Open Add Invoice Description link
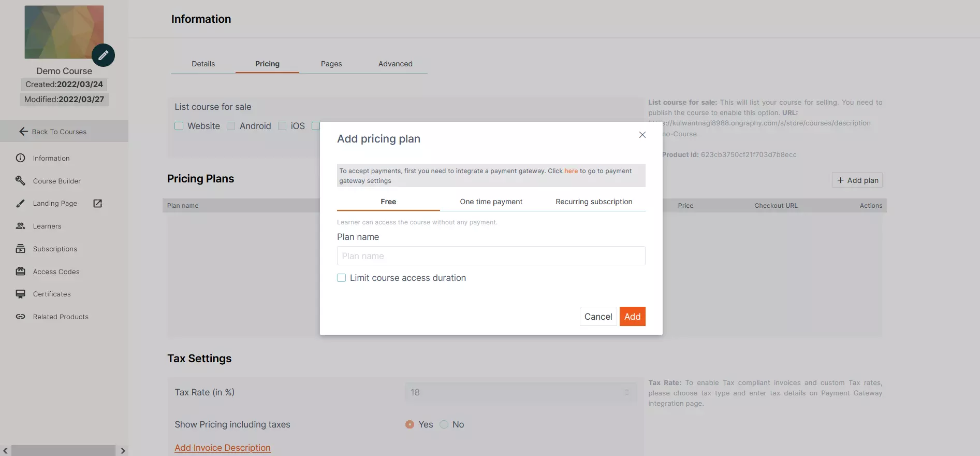Image resolution: width=980 pixels, height=456 pixels. pyautogui.click(x=223, y=448)
